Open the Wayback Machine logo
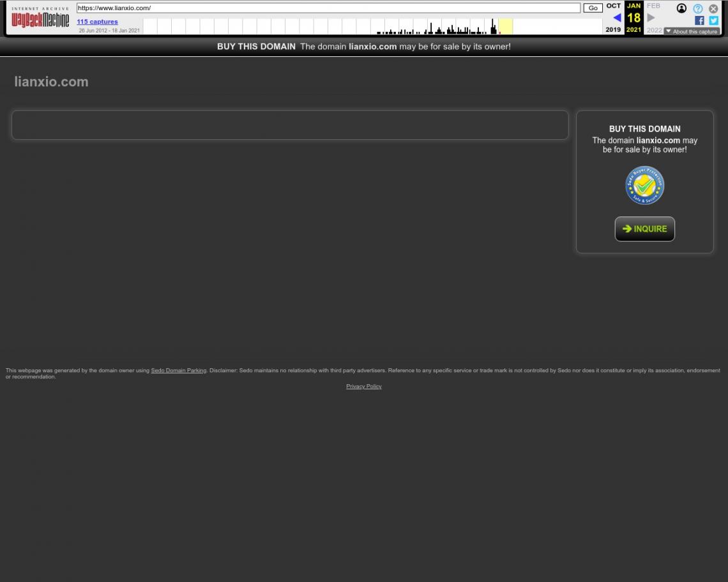 click(40, 18)
